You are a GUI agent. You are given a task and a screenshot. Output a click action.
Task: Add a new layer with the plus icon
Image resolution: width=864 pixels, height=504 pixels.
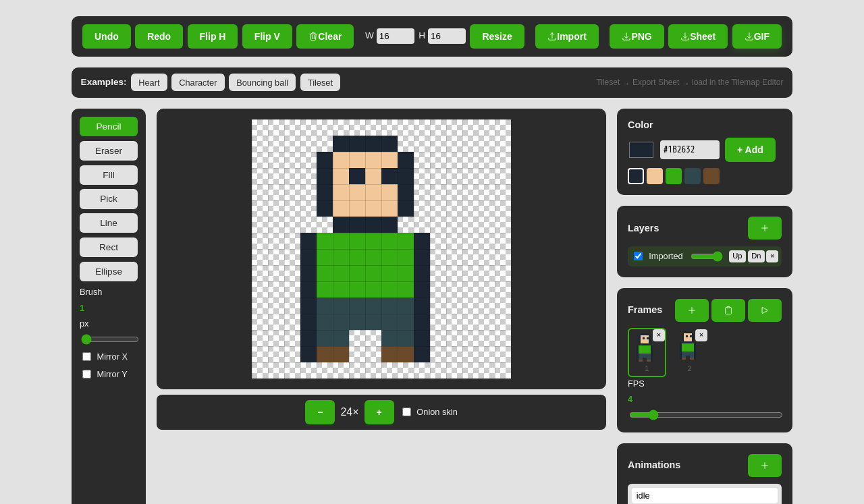point(764,228)
